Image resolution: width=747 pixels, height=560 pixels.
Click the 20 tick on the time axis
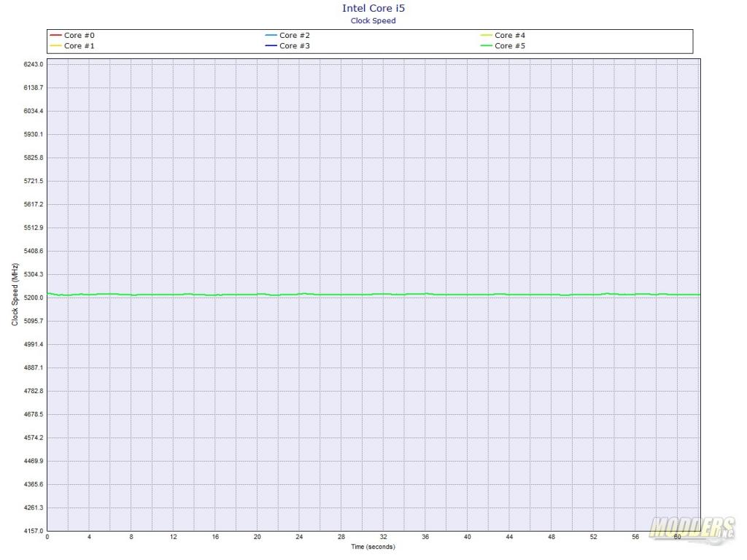[x=258, y=537]
